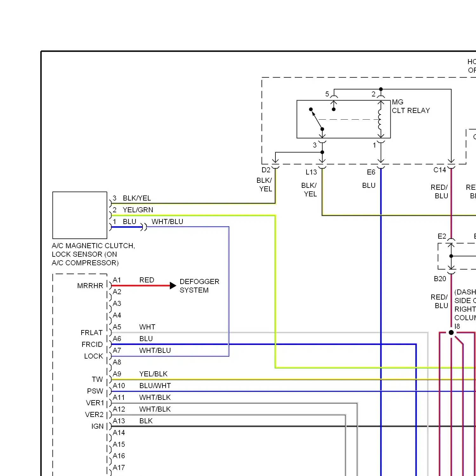Select the BLU label at compressor pin 1
The width and height of the screenshot is (476, 476).
pyautogui.click(x=129, y=221)
